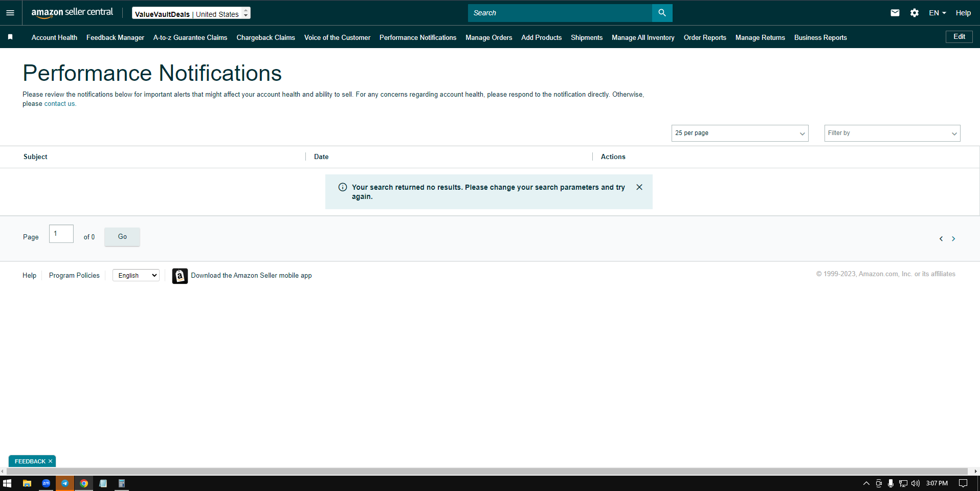This screenshot has width=980, height=491.
Task: Click Download the Amazon Seller mobile app
Action: point(251,275)
